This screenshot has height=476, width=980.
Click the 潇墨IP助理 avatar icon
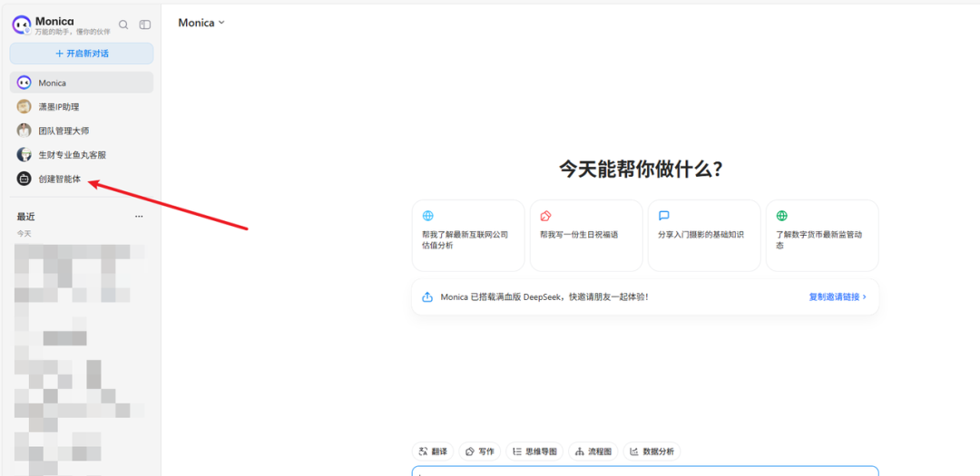click(24, 107)
